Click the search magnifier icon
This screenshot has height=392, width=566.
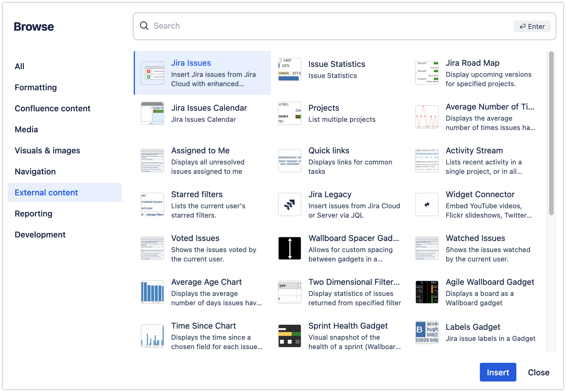point(144,26)
